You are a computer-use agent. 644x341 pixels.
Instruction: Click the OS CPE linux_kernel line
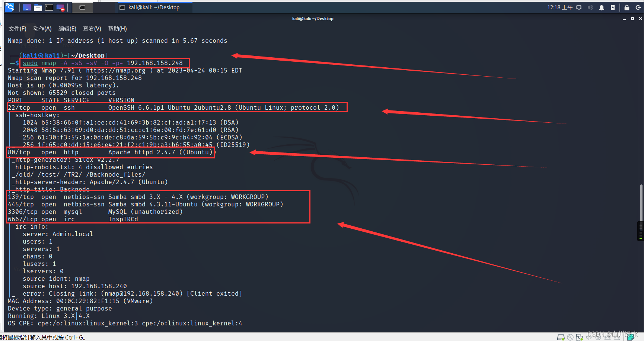(x=125, y=323)
